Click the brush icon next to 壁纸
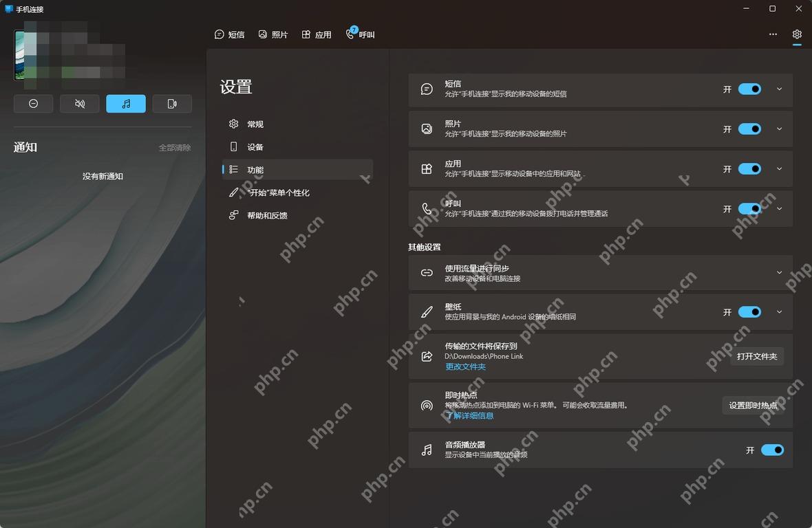 coord(427,312)
